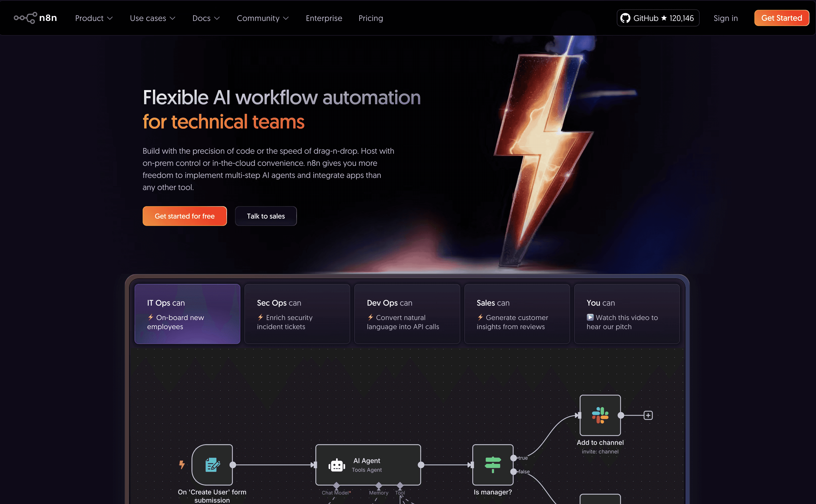The image size is (816, 504).
Task: Open the Use cases dropdown
Action: click(x=152, y=18)
